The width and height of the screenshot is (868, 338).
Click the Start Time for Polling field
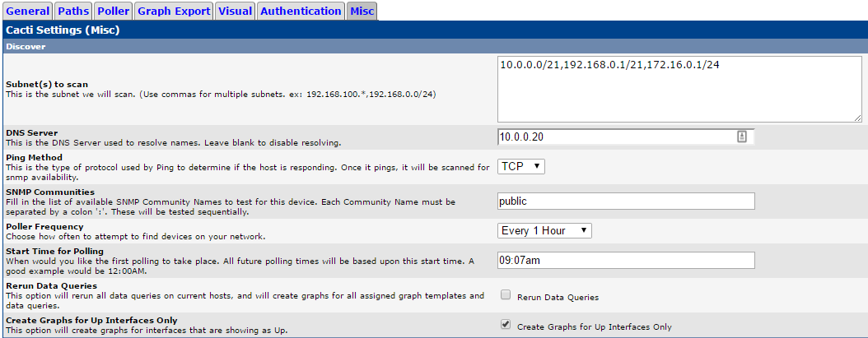click(x=626, y=261)
